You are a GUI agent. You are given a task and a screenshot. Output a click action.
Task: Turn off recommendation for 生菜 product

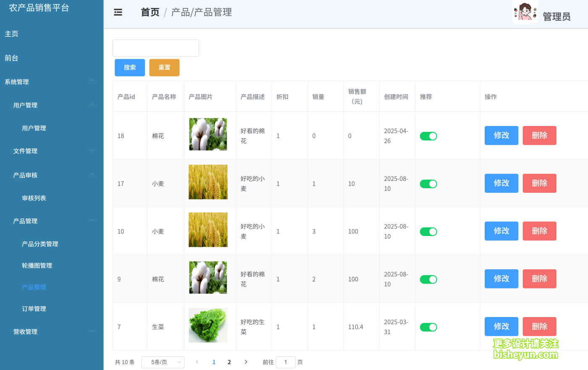click(x=428, y=327)
